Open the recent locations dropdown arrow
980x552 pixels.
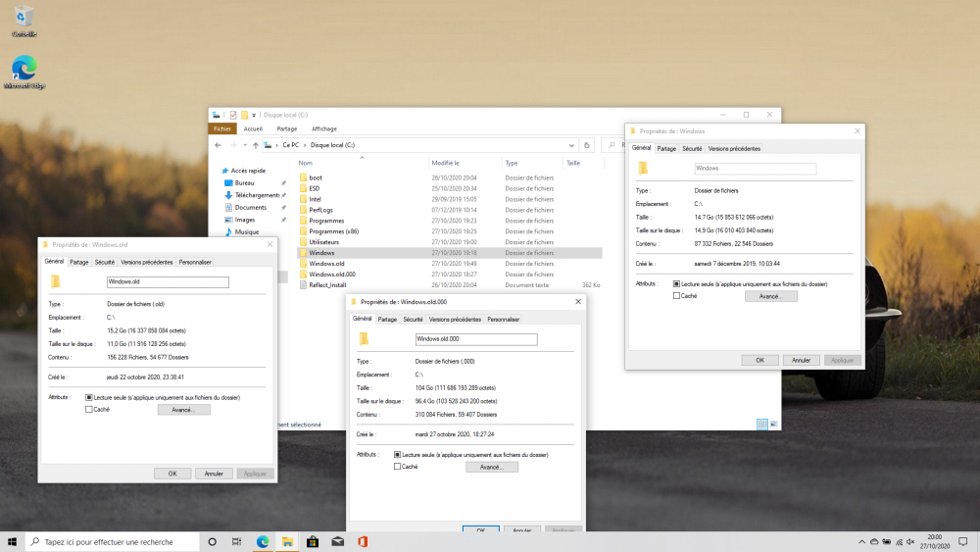[x=243, y=145]
